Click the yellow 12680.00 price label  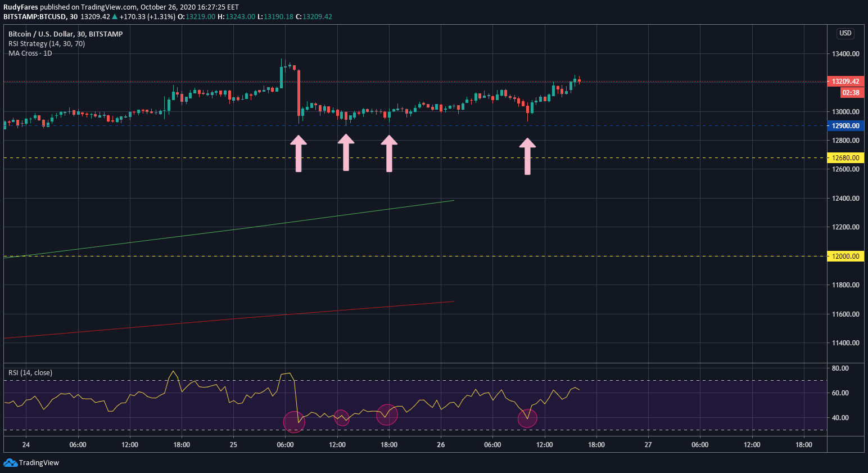(846, 158)
